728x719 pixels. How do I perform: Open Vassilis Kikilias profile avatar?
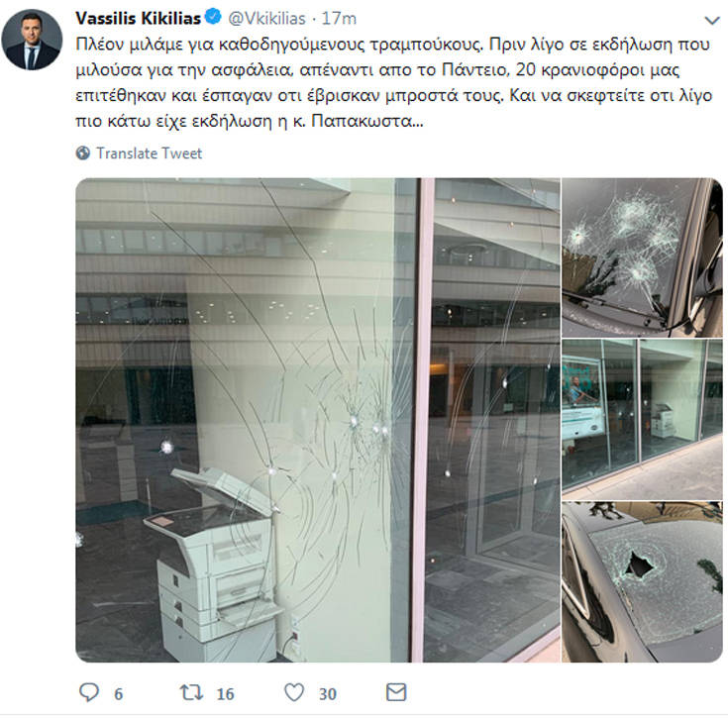(32, 40)
